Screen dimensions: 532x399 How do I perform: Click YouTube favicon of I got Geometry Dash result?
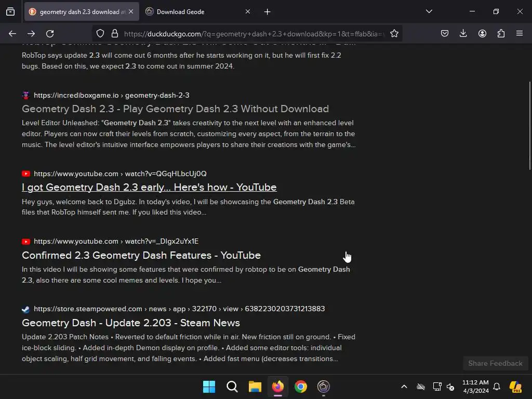pos(26,174)
